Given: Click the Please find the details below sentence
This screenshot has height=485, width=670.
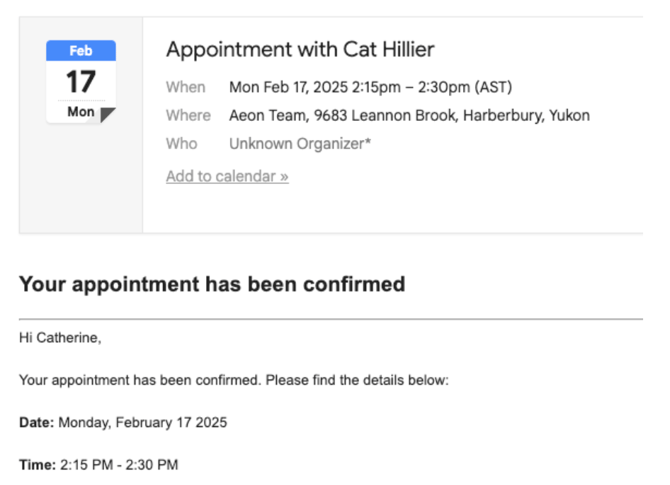Looking at the screenshot, I should pyautogui.click(x=357, y=380).
